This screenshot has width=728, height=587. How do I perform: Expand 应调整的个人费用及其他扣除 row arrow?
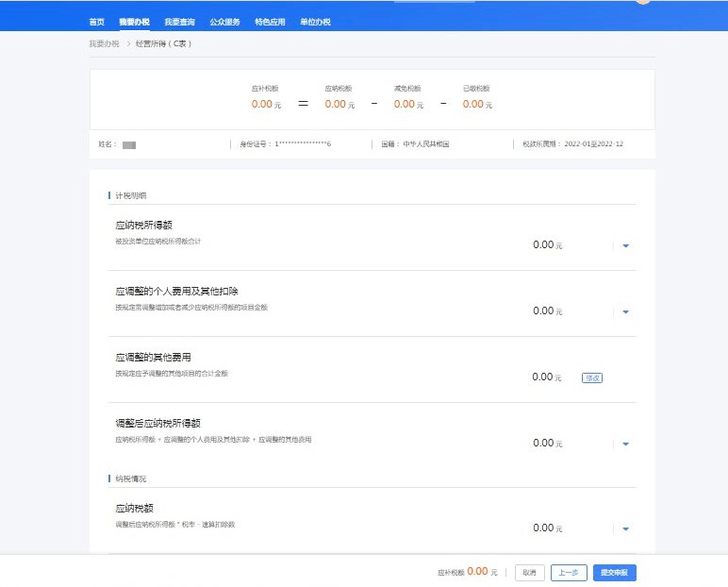point(625,311)
